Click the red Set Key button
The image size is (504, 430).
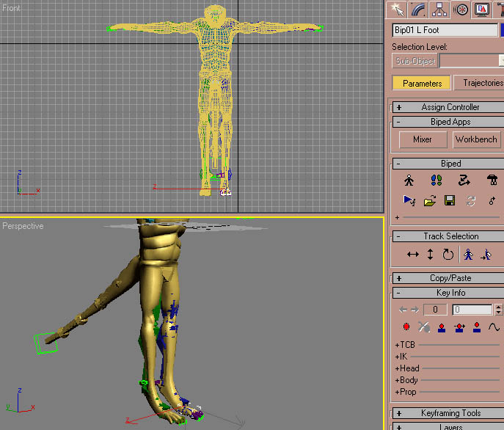click(406, 327)
